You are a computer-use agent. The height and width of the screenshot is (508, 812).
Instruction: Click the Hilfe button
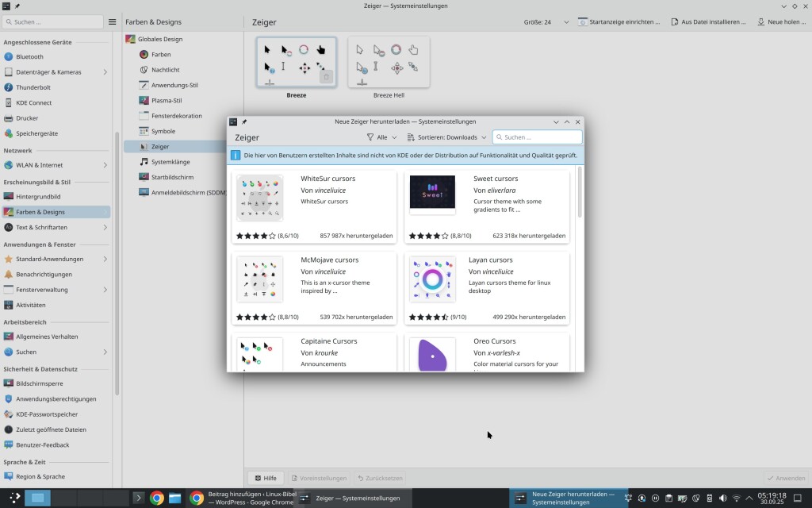pos(266,478)
